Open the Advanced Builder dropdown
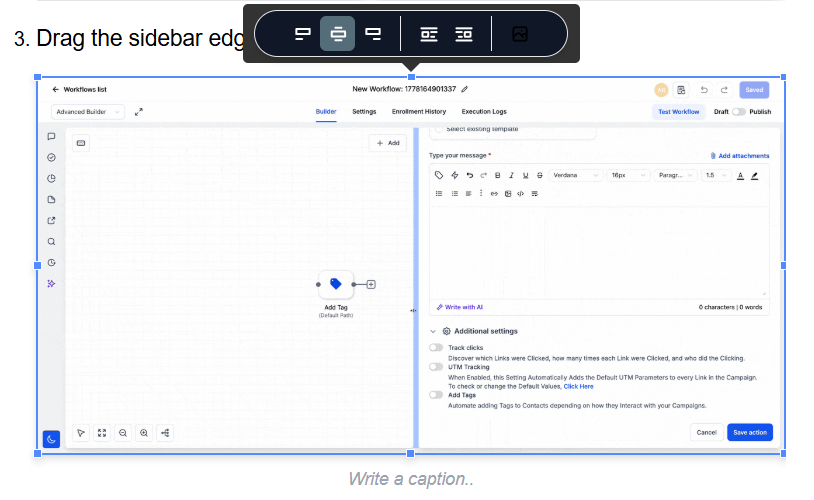The width and height of the screenshot is (814, 500). 88,112
